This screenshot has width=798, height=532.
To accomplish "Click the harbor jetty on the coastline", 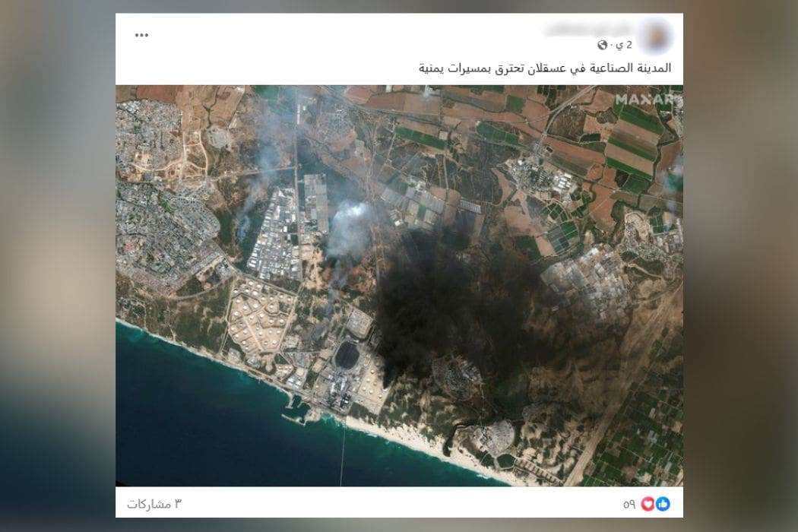I will coord(299,414).
